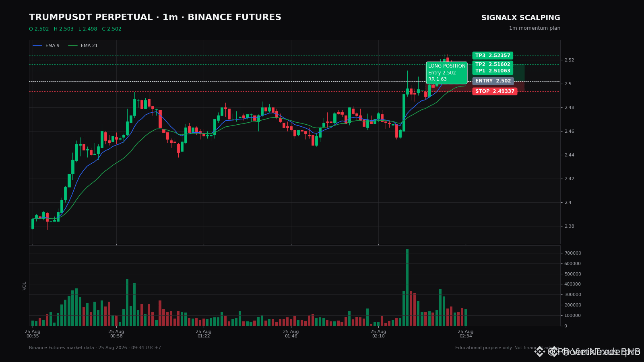This screenshot has width=644, height=362.
Task: Click the 100000 volume axis label
Action: click(x=573, y=316)
